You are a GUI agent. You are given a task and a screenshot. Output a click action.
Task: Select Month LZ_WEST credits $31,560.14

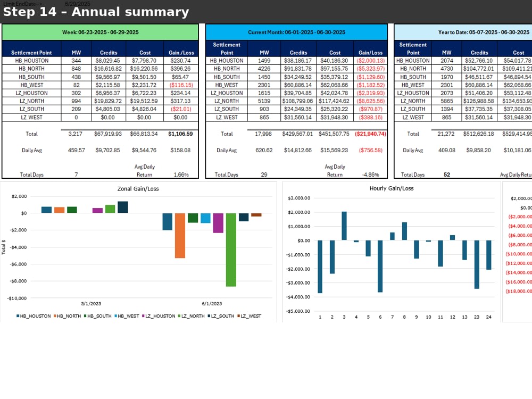coord(297,117)
